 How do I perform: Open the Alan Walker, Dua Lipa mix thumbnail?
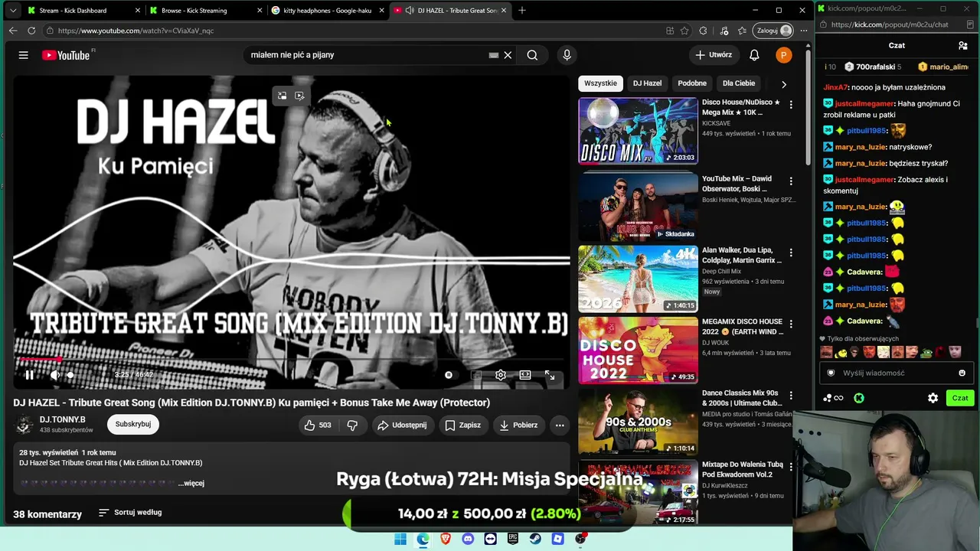(x=638, y=279)
